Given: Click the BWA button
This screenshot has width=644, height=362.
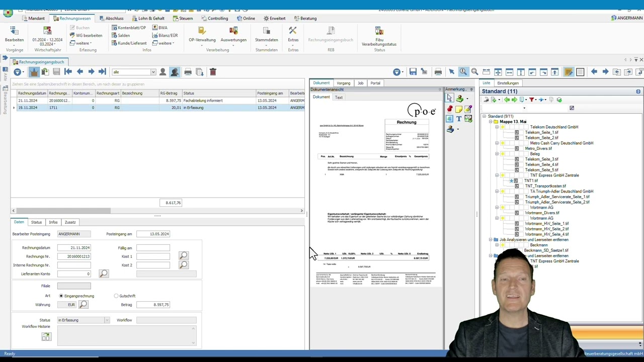Looking at the screenshot, I should pos(159,28).
